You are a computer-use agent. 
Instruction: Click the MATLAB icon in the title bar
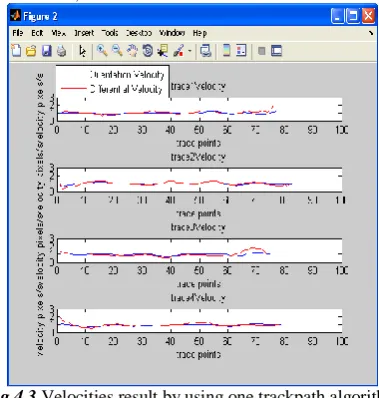15,16
